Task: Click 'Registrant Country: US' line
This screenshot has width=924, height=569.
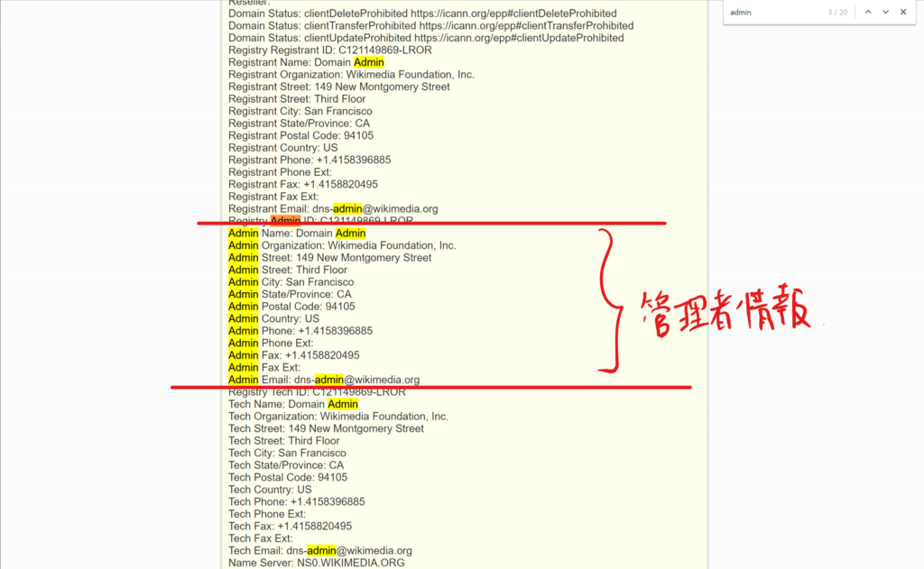Action: (282, 148)
